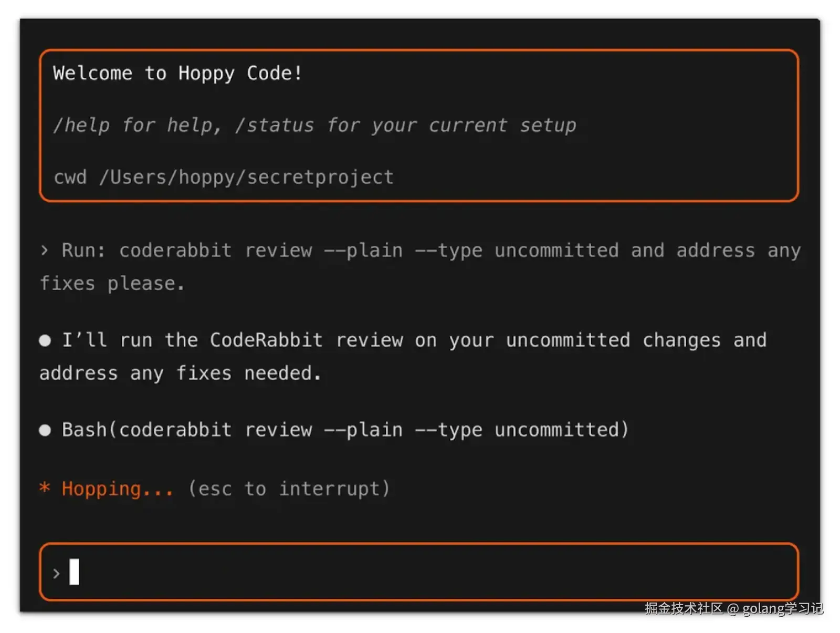
Task: Click the white bullet before "I'll run"
Action: [x=45, y=340]
